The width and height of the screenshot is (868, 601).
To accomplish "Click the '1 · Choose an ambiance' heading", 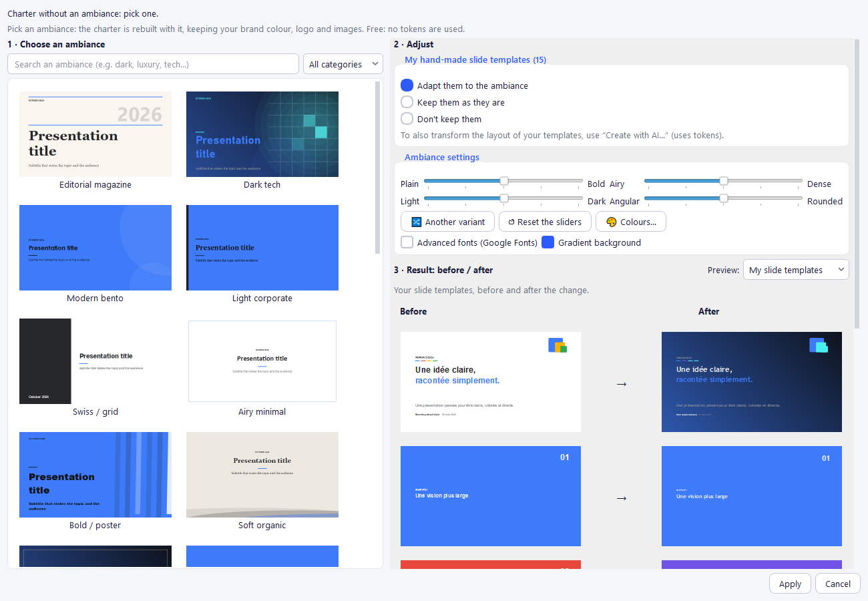I will [56, 44].
